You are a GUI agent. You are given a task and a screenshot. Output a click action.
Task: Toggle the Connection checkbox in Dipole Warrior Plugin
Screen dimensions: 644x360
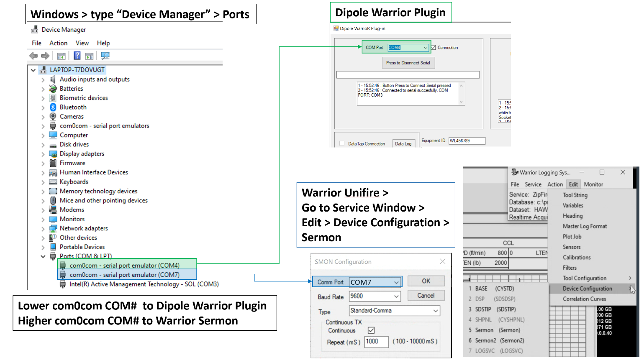(x=434, y=48)
